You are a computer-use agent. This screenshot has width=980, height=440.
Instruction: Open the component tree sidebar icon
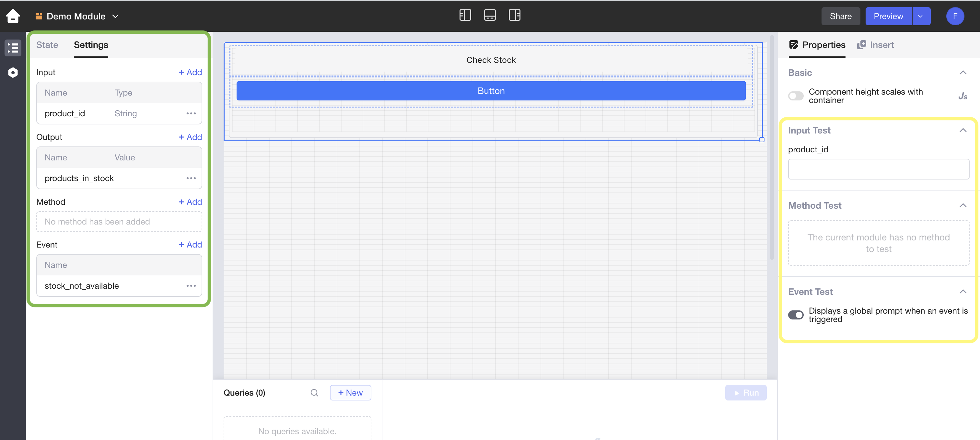[x=13, y=48]
